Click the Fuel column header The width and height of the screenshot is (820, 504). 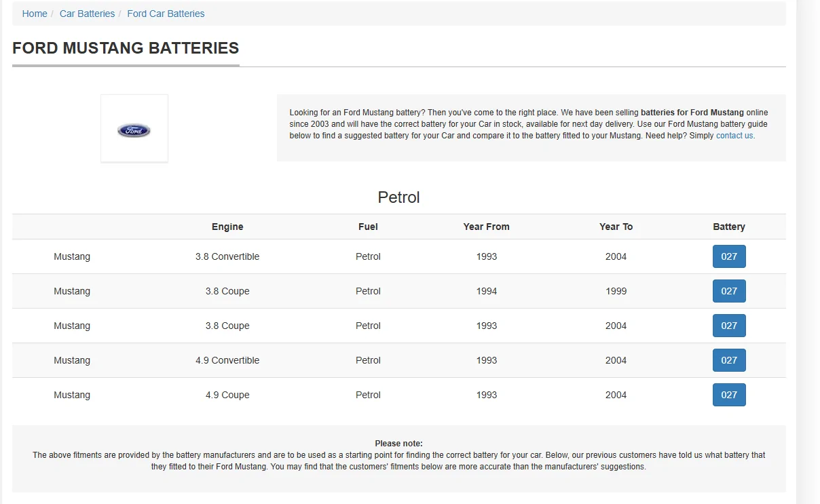click(368, 227)
